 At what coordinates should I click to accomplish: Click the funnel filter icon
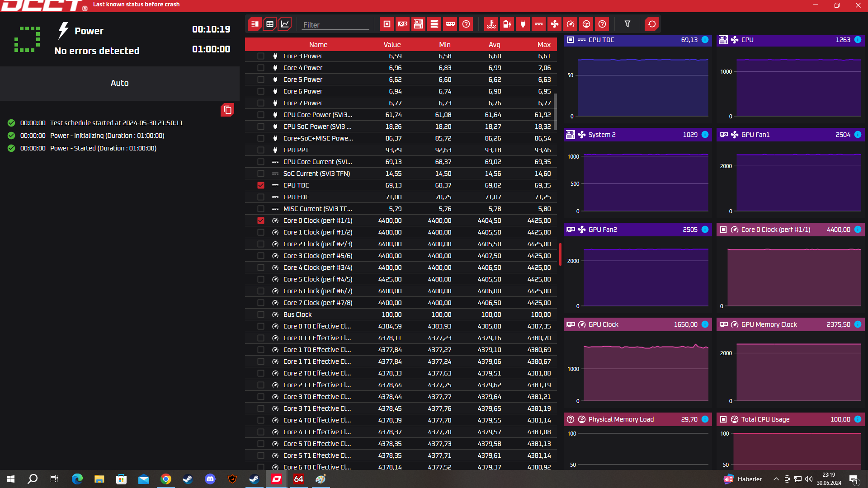click(x=627, y=24)
